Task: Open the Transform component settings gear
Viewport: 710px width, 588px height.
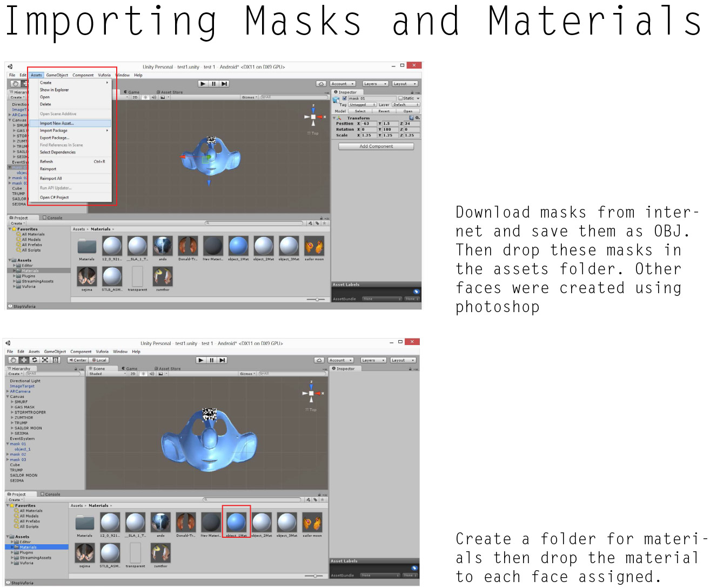Action: 417,118
